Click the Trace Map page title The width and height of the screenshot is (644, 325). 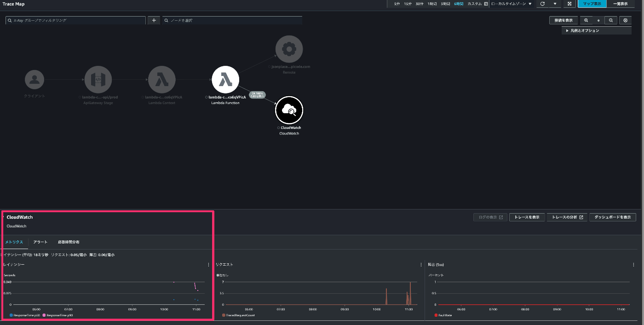[14, 4]
